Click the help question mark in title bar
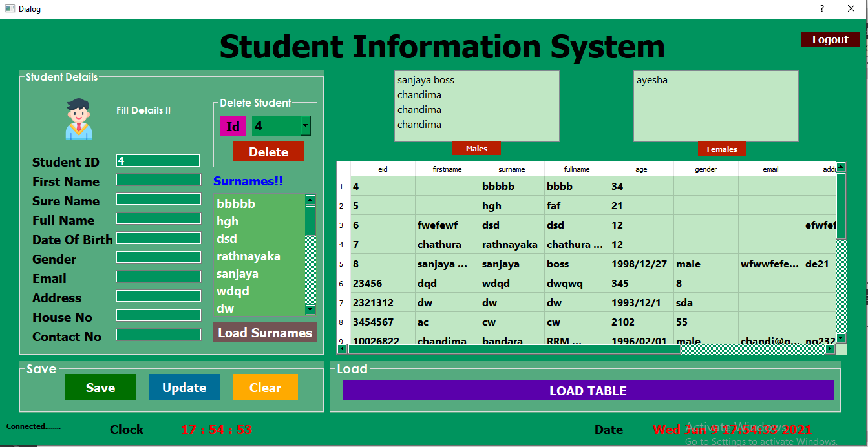 click(821, 8)
